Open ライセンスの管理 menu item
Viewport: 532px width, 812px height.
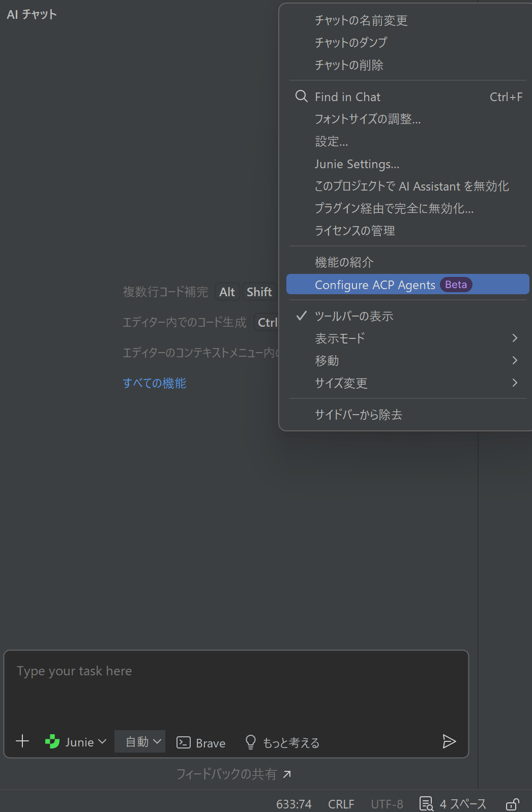(x=407, y=231)
